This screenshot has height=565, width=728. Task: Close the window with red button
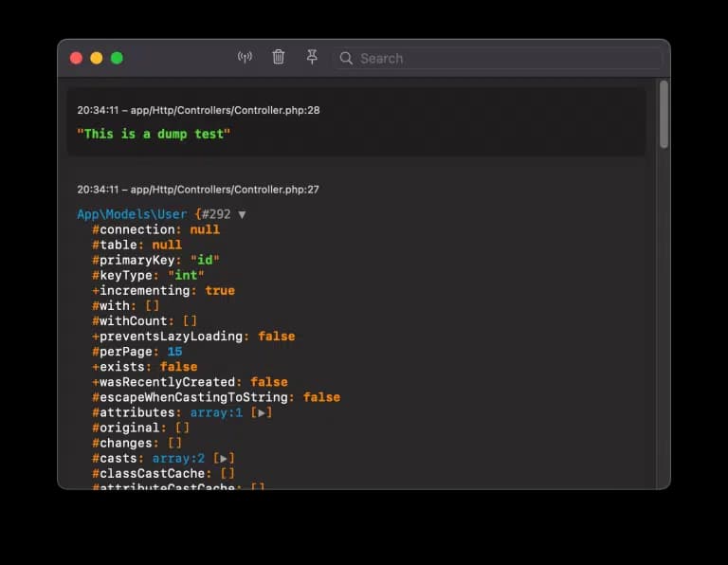[76, 58]
